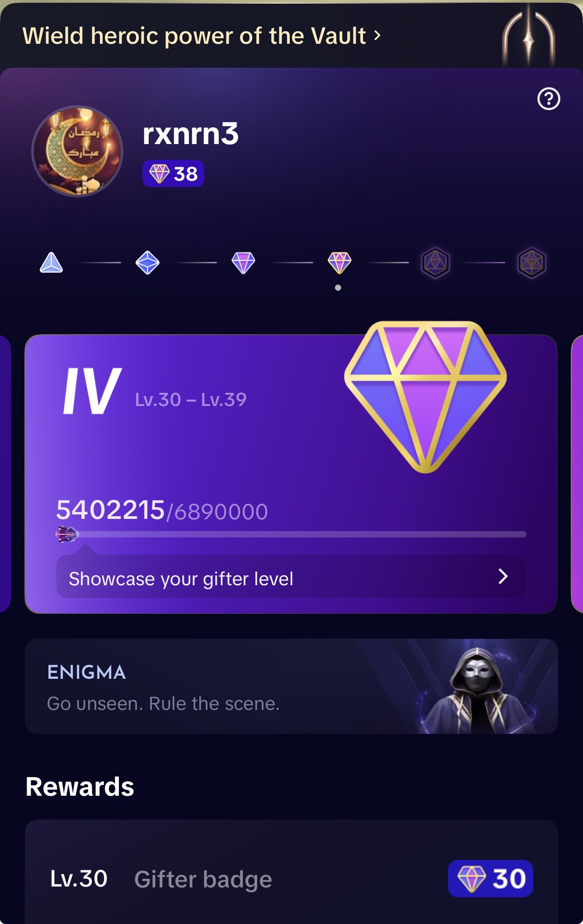
Task: Open the rxnrn3 profile avatar
Action: click(x=77, y=151)
